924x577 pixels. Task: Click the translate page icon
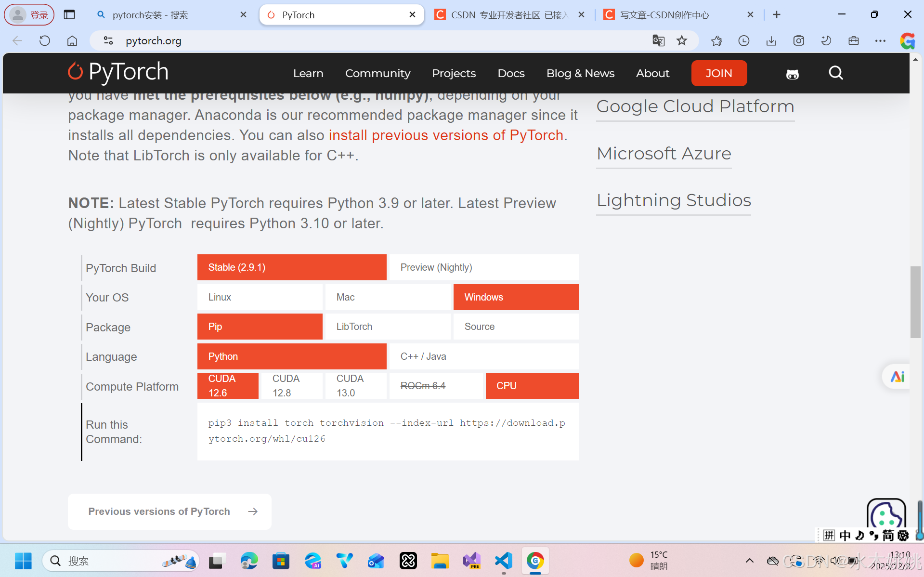tap(658, 41)
